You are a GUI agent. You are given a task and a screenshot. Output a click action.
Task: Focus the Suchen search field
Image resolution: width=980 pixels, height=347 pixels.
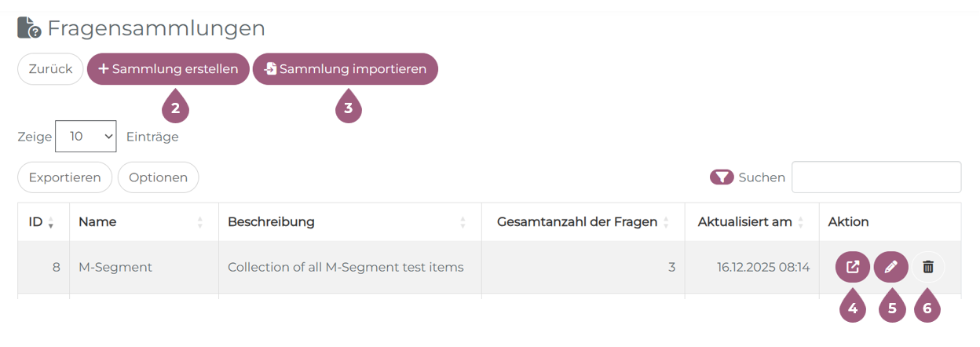click(876, 177)
